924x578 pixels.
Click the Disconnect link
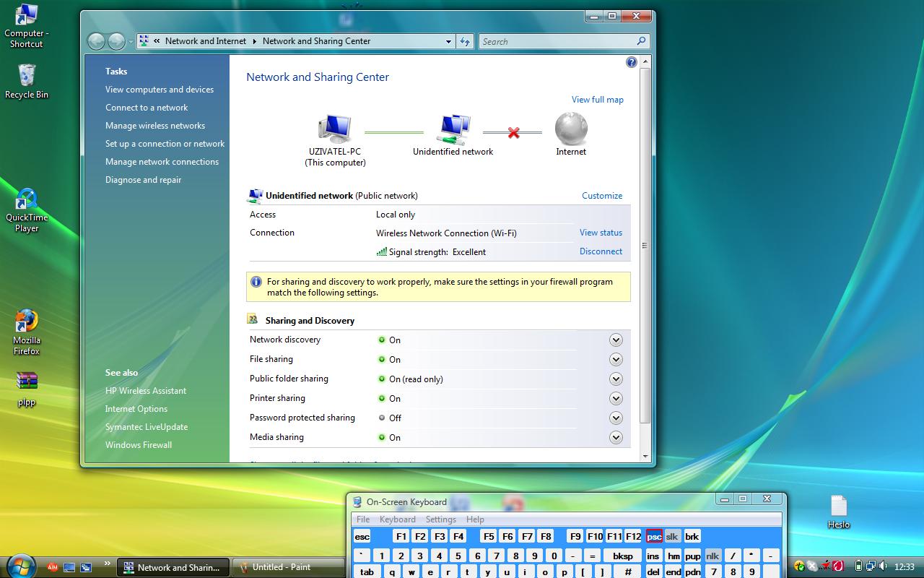point(601,251)
